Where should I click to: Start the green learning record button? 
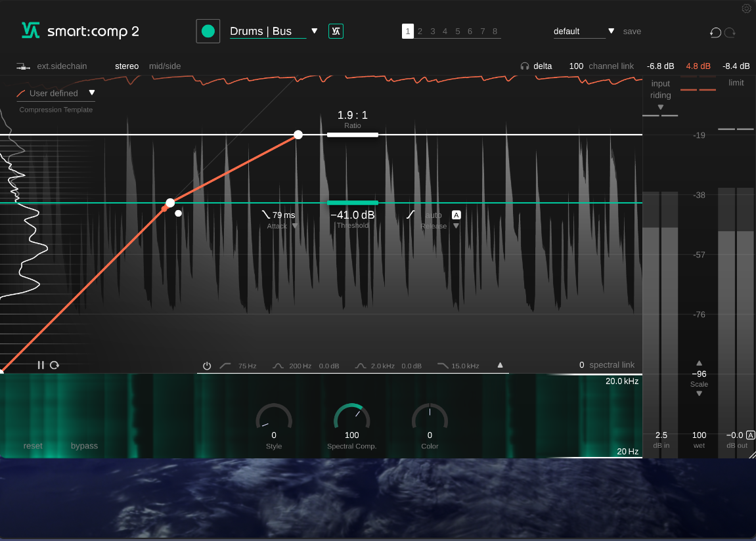[208, 31]
